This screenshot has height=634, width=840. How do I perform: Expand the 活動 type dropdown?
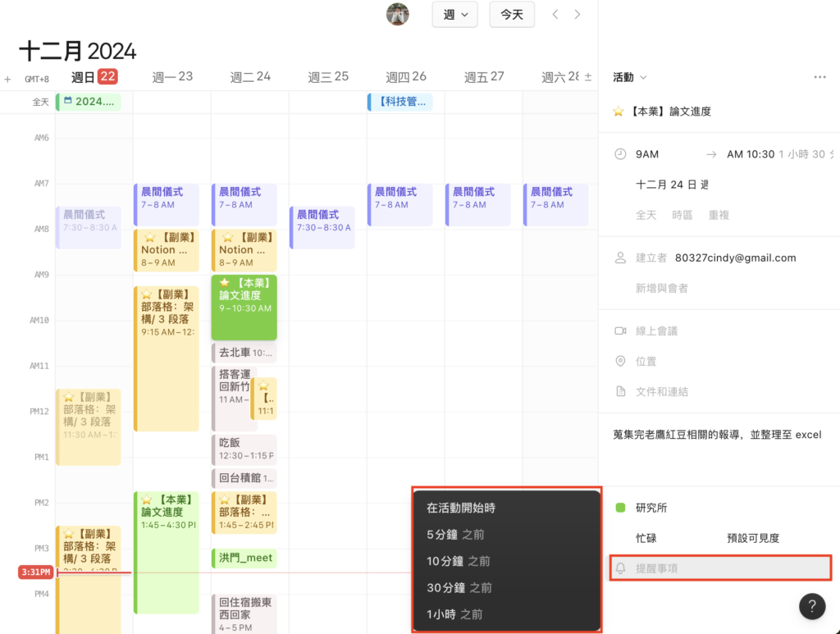point(630,77)
